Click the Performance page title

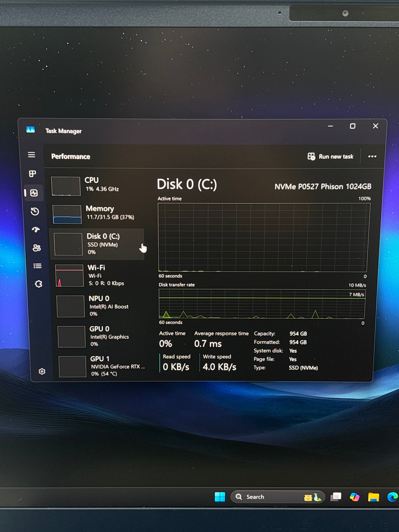[71, 157]
